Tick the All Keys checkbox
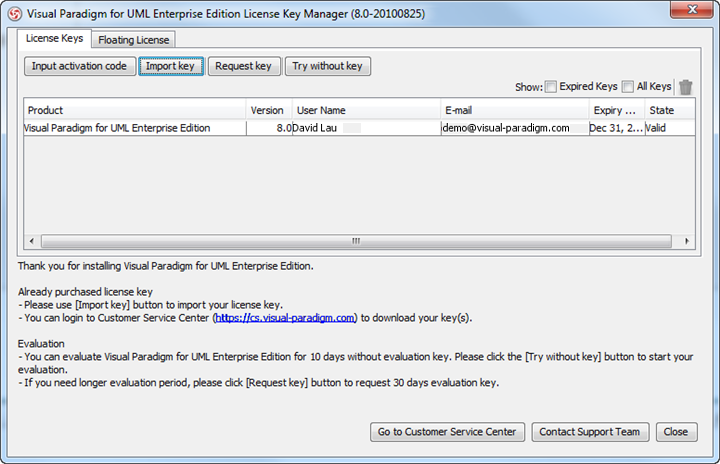 (628, 86)
